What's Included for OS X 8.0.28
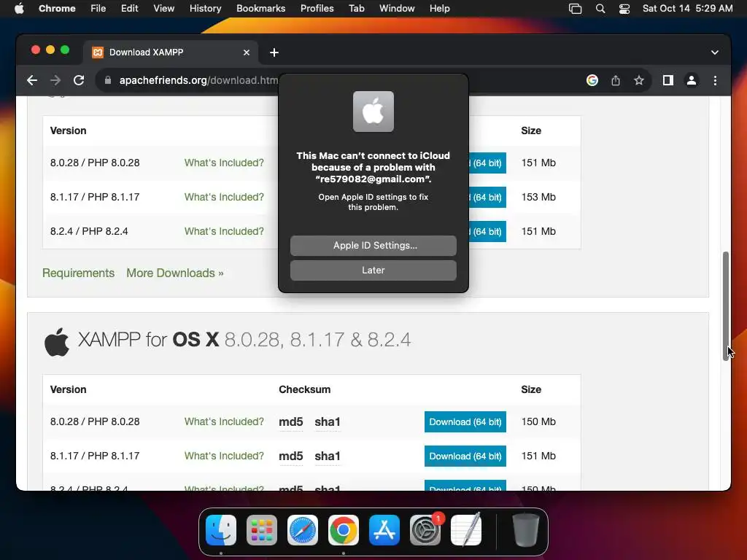The image size is (747, 560). (x=224, y=422)
